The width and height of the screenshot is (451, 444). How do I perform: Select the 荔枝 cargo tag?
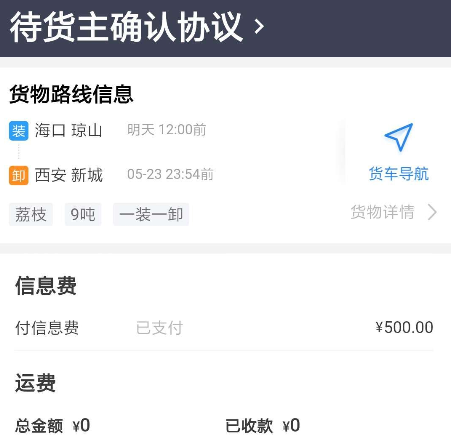click(x=31, y=214)
